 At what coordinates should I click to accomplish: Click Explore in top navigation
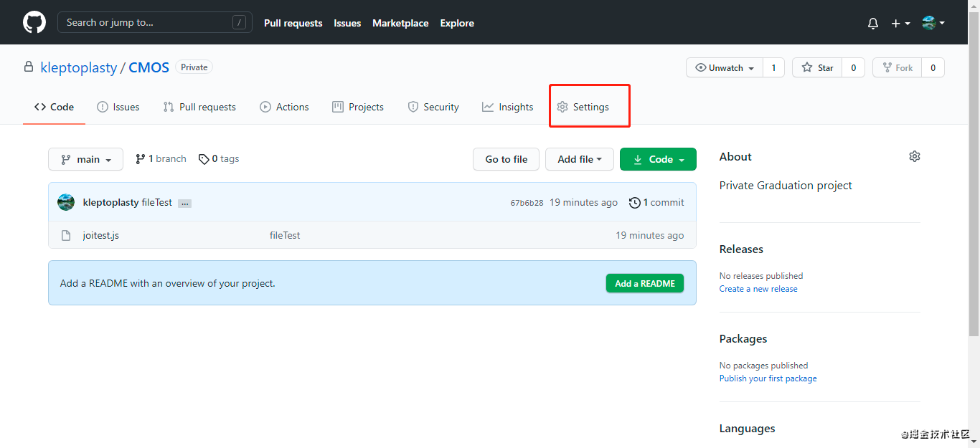click(x=457, y=23)
